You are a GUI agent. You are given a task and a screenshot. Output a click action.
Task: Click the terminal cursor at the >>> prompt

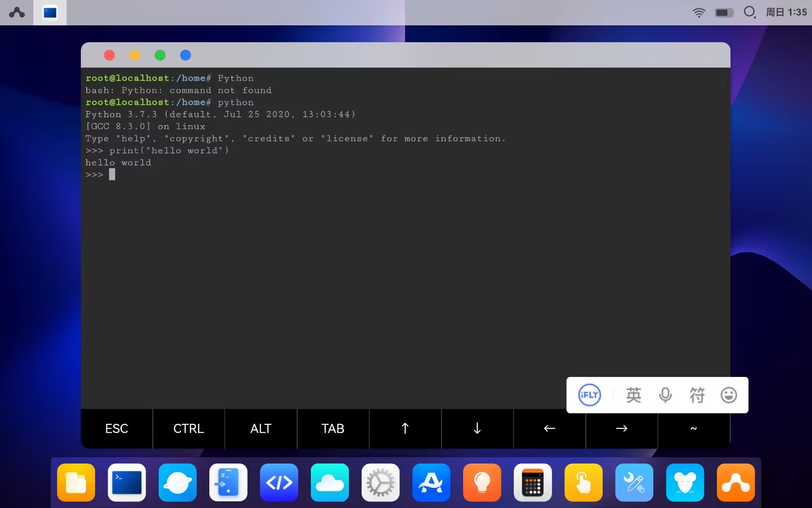tap(112, 175)
